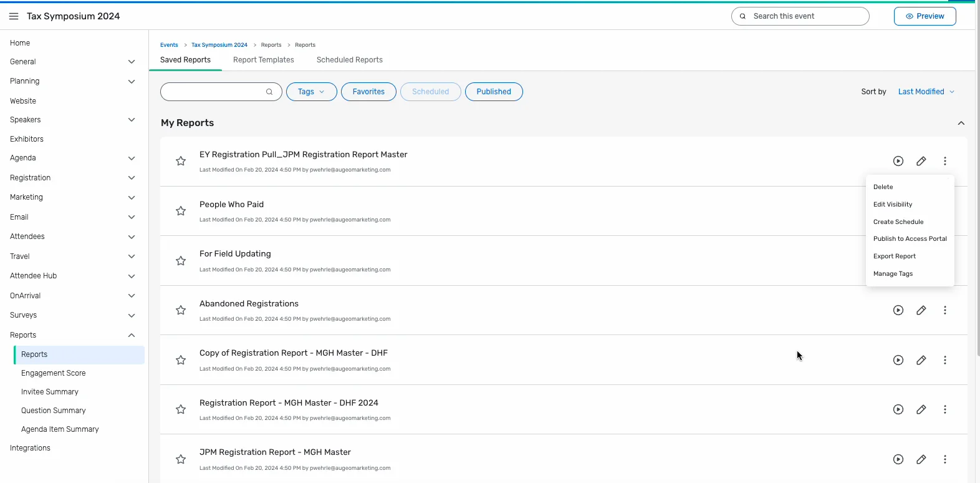Open more options for JPM Registration Report - MGH Master

945,459
